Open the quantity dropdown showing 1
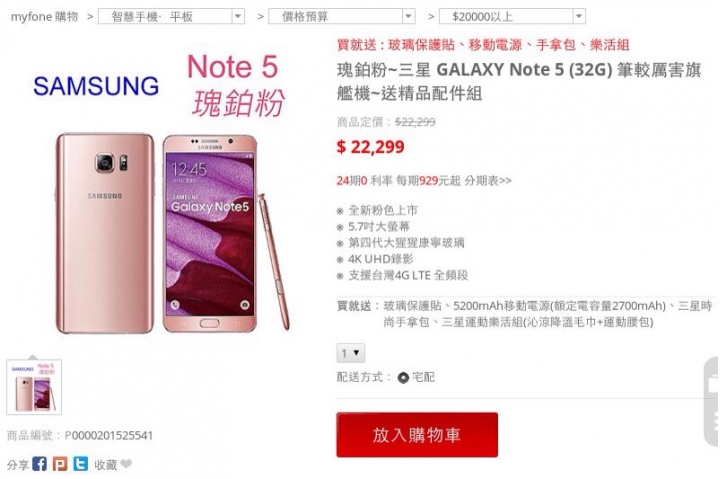720x479 pixels. [351, 353]
